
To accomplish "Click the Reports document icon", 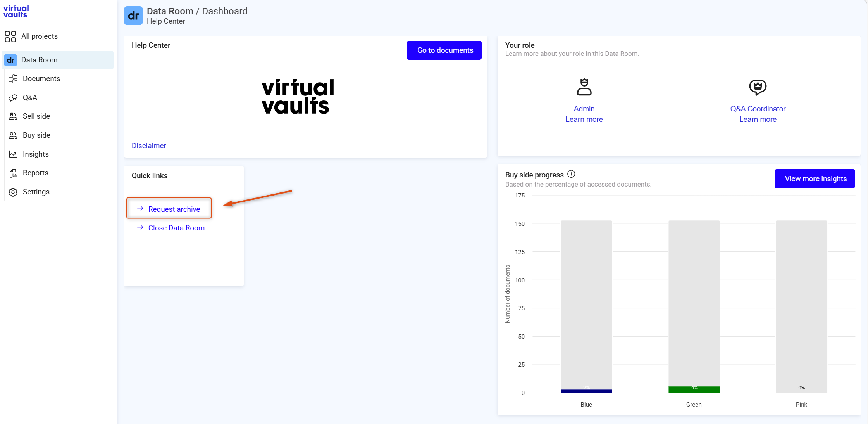I will pos(13,173).
